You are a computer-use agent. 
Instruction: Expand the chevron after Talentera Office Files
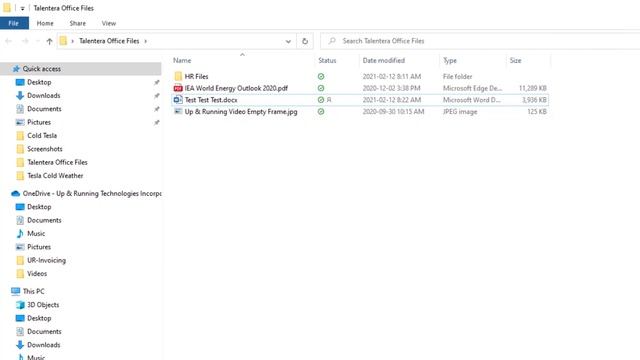point(146,41)
